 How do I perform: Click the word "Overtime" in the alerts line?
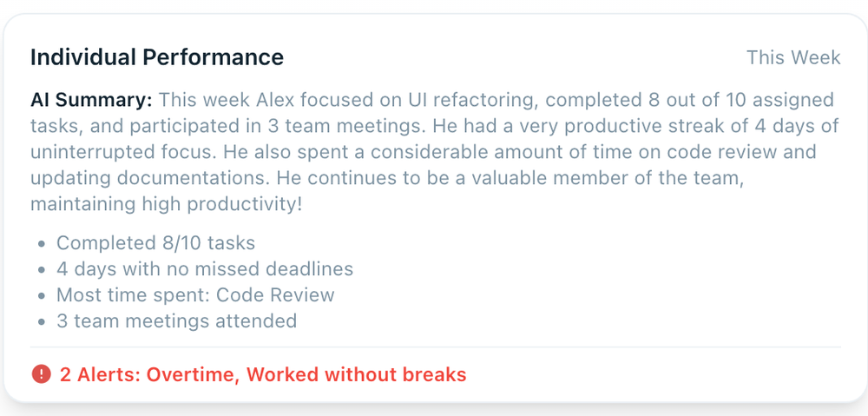(192, 375)
